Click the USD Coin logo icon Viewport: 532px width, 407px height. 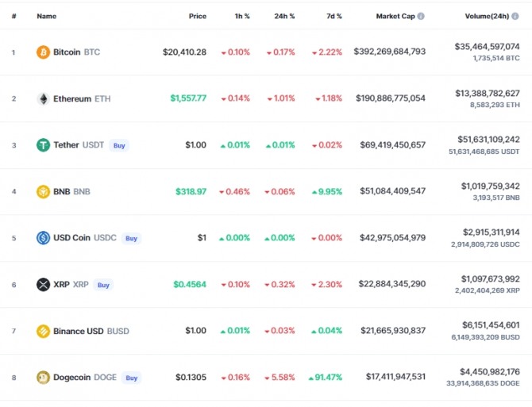43,238
